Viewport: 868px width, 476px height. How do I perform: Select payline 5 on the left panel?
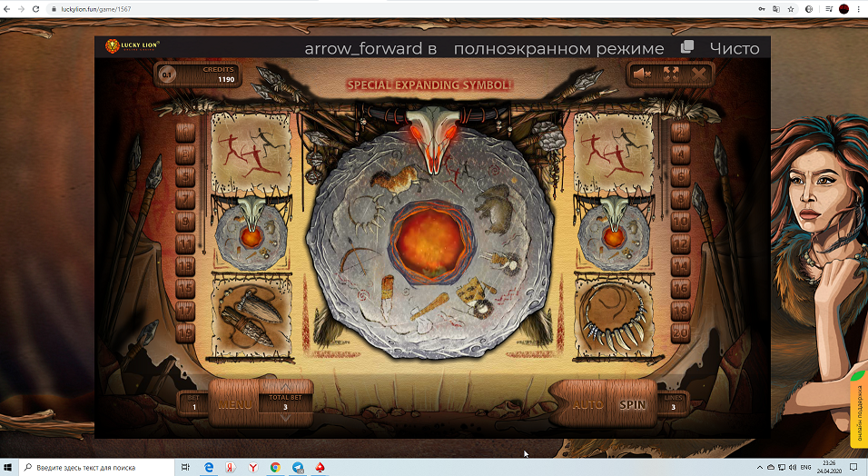[185, 177]
